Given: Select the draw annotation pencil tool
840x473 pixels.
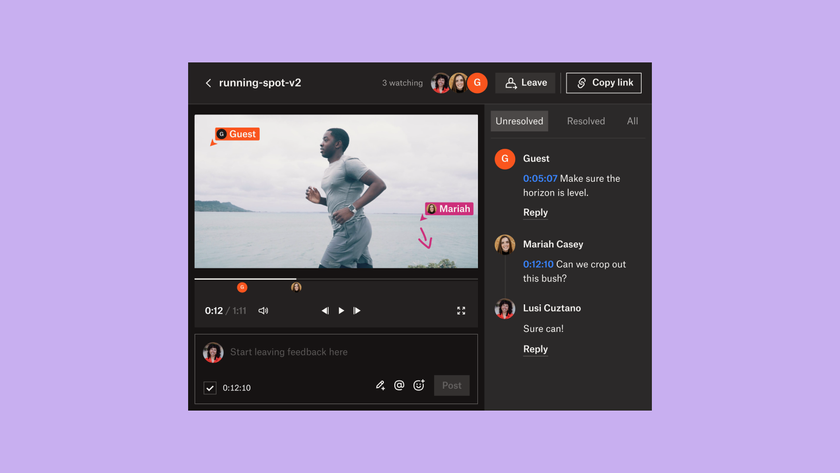Looking at the screenshot, I should (380, 385).
